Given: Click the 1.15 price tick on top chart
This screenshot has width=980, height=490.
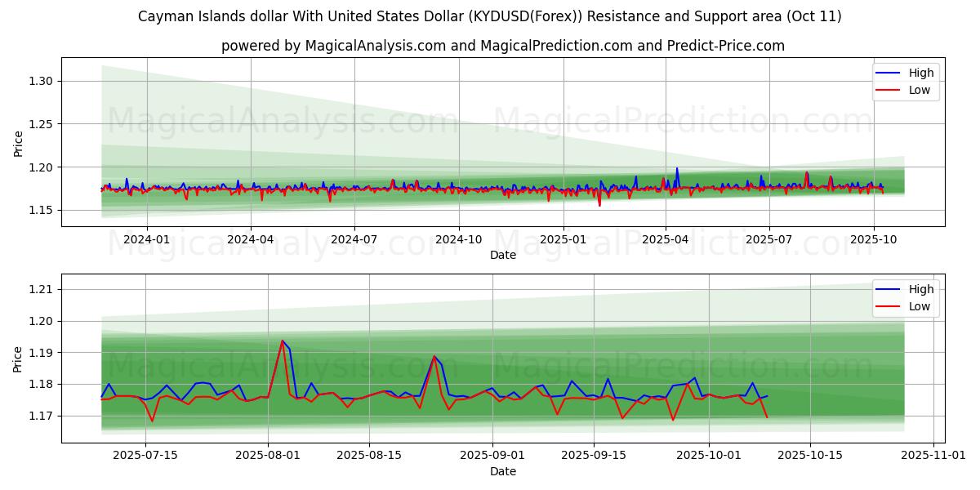Looking at the screenshot, I should point(40,211).
